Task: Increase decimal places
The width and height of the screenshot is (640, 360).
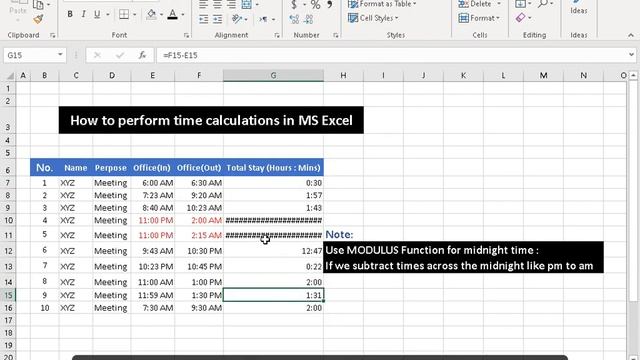Action: pos(294,19)
